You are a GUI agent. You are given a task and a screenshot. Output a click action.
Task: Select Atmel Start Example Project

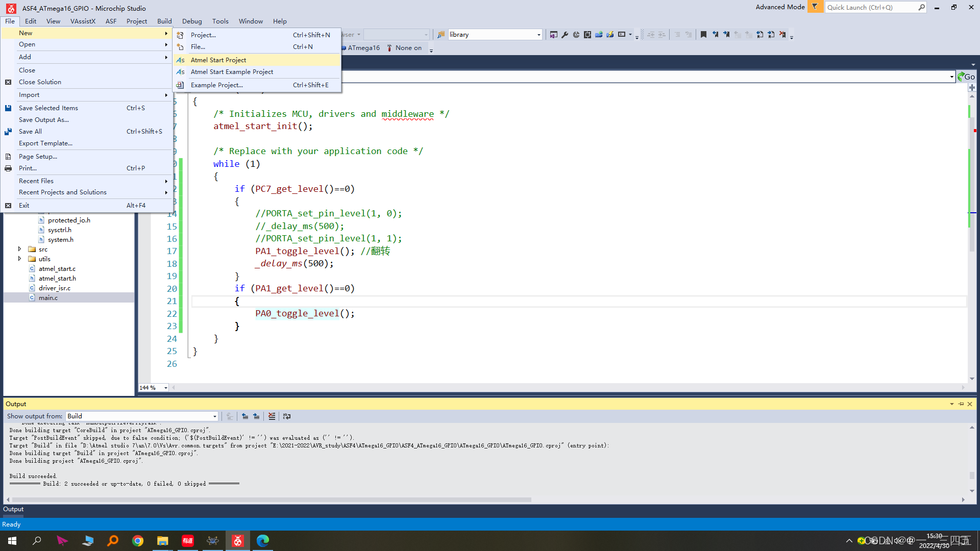pyautogui.click(x=232, y=72)
